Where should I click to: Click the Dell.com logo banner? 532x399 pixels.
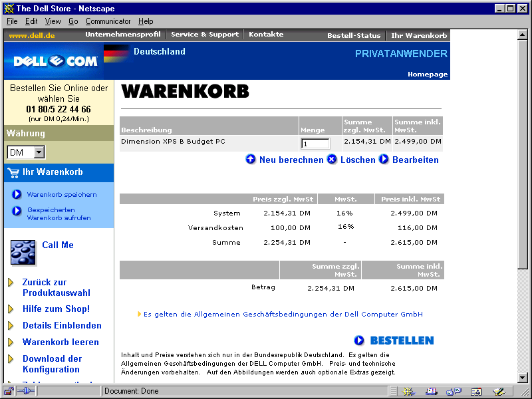(55, 61)
